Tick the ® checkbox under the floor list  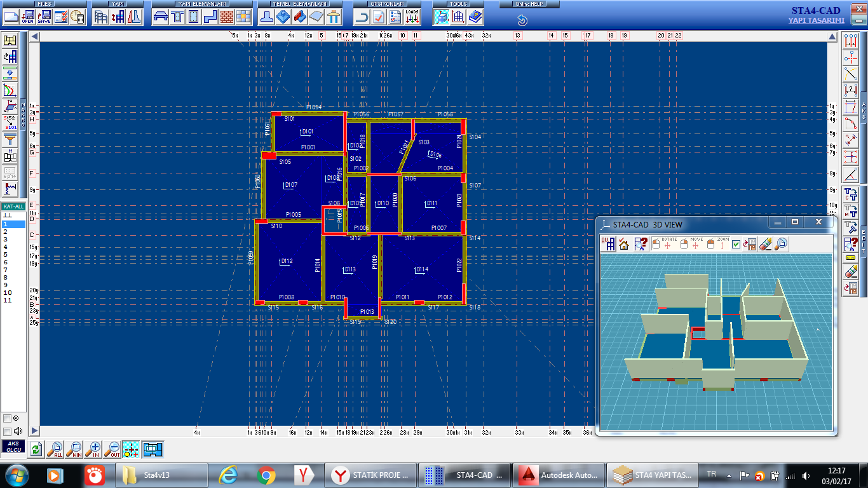pos(7,419)
